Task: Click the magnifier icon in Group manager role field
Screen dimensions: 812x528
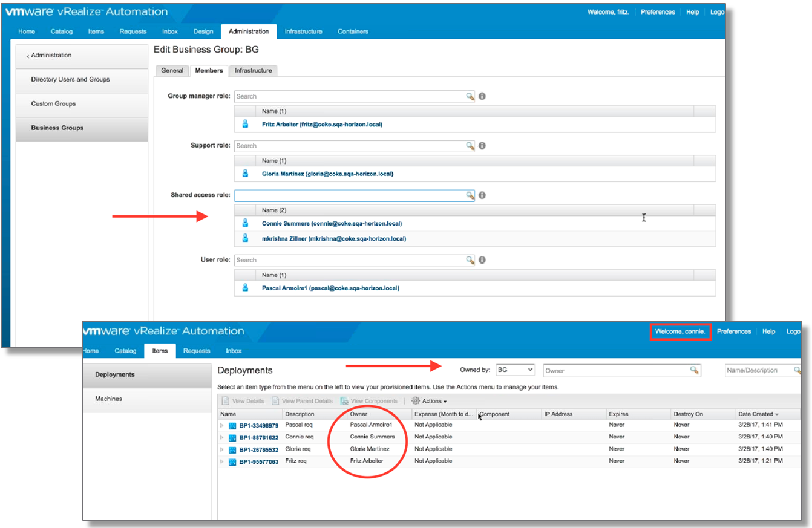Action: (471, 96)
